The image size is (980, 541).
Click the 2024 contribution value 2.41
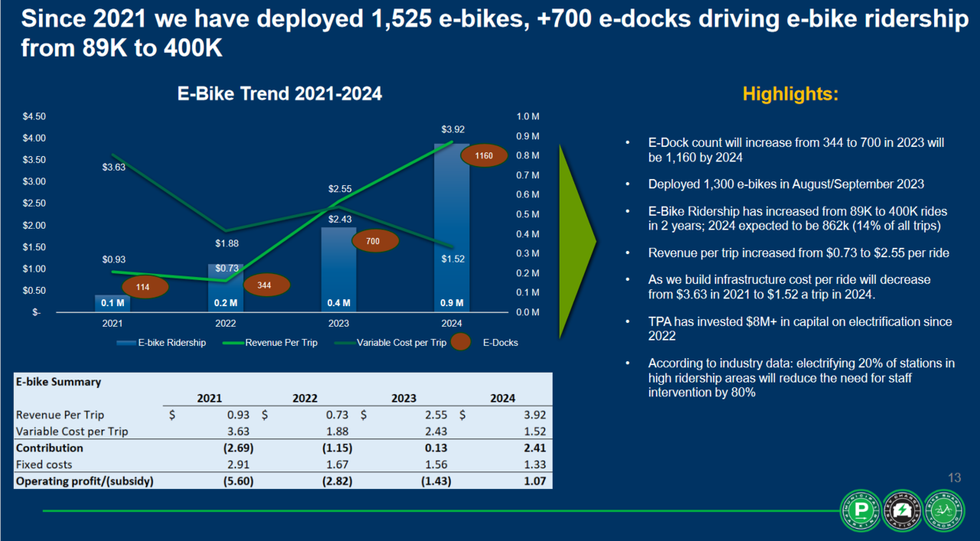[x=534, y=448]
